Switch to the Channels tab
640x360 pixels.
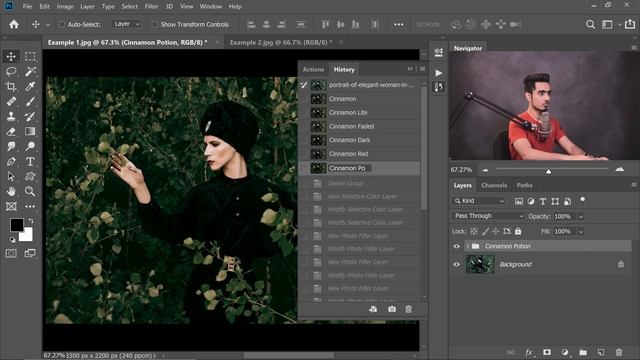click(x=494, y=185)
